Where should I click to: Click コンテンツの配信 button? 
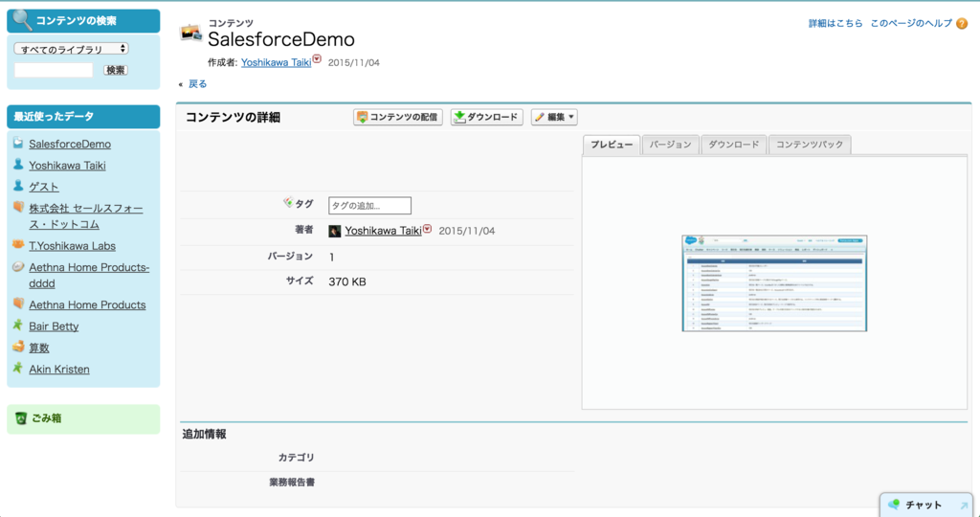397,117
